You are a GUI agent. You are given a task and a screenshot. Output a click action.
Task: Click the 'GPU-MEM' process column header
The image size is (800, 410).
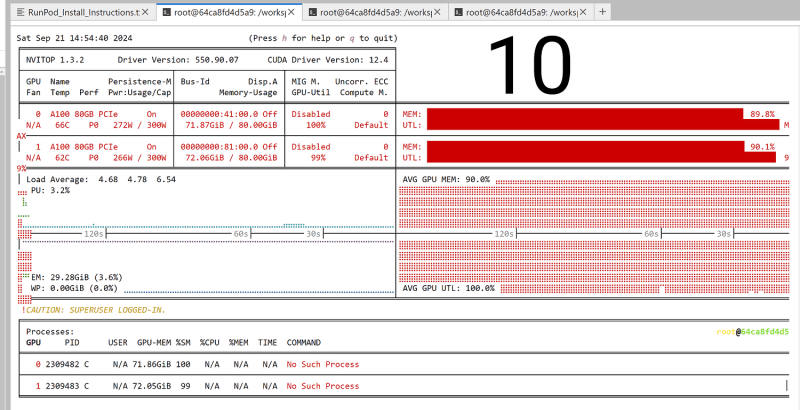tap(154, 343)
